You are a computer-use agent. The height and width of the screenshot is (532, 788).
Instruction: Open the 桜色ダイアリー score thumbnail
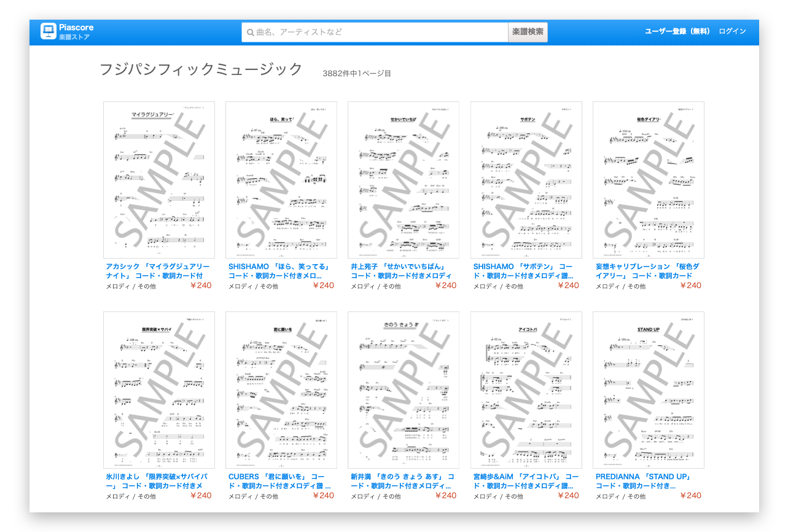pos(649,180)
